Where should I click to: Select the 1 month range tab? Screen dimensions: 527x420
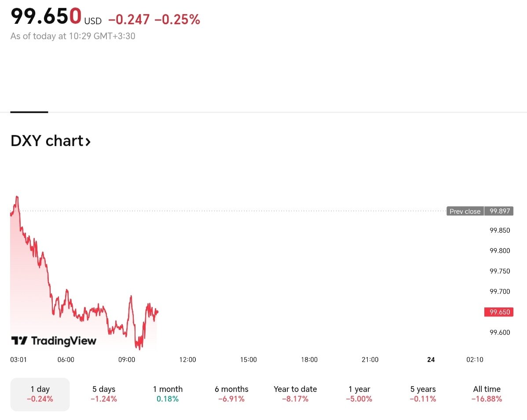pos(168,394)
